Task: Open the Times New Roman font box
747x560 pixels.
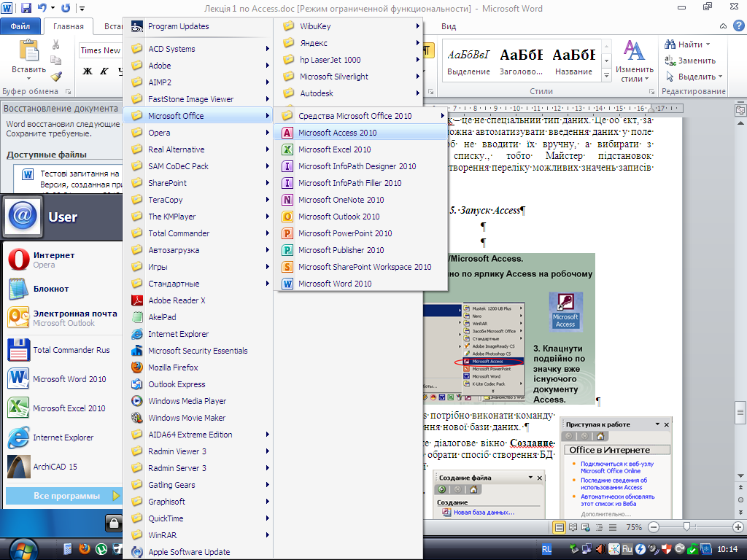Action: [x=101, y=50]
